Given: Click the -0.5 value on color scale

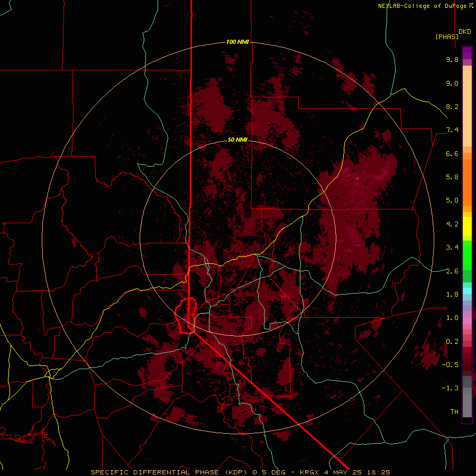Looking at the screenshot, I should coord(450,364).
